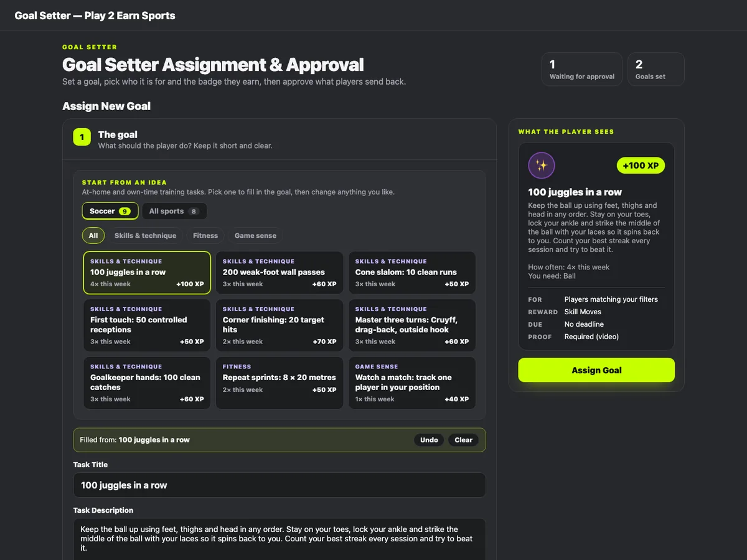Pick the Cone slalom: 10 clean runs card
This screenshot has height=560, width=747.
click(x=412, y=273)
